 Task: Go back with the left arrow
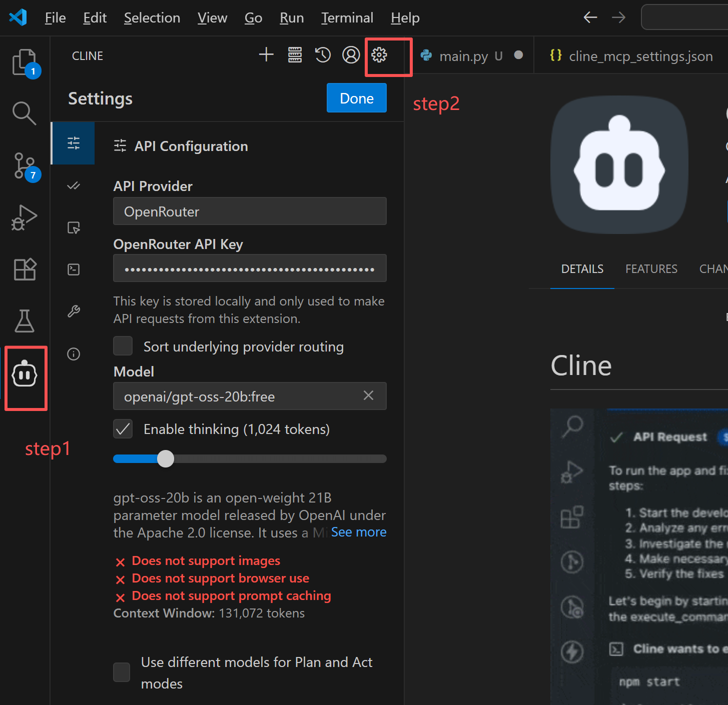(x=590, y=17)
